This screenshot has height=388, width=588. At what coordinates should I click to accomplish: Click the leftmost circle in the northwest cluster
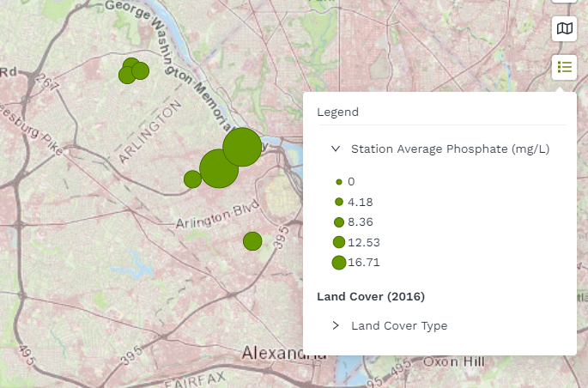[126, 76]
